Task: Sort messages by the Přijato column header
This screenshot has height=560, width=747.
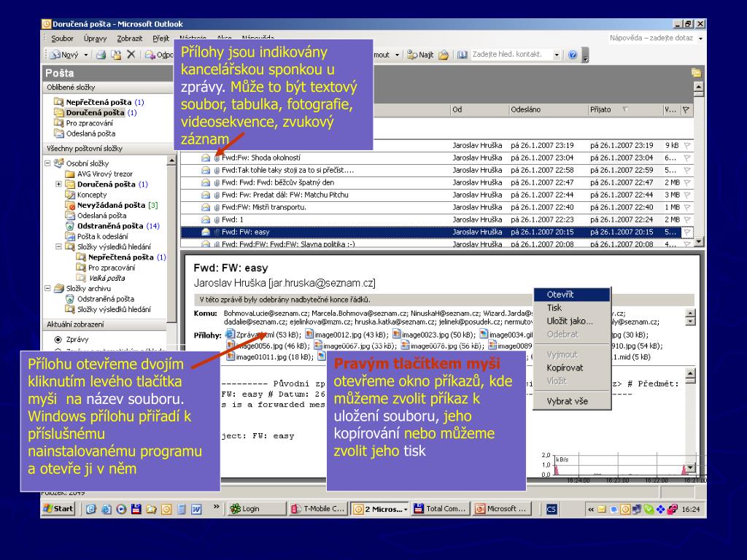Action: 624,109
